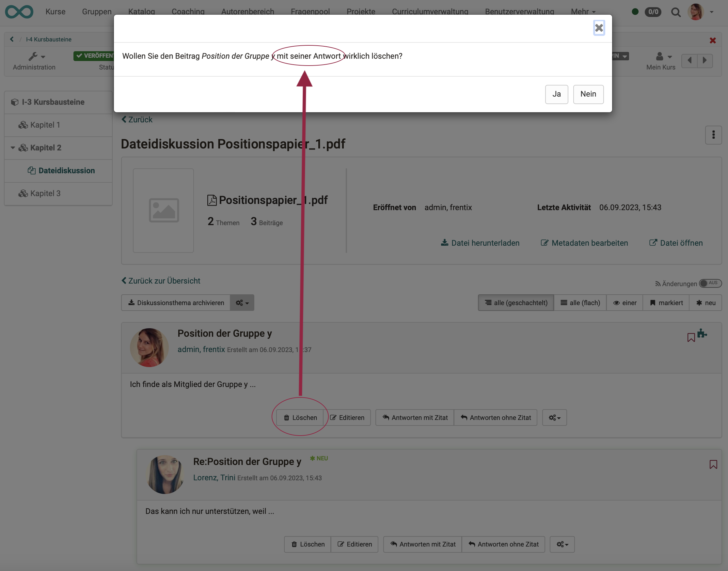
Task: Bookmark the post Position der Gruppe y
Action: tap(691, 337)
